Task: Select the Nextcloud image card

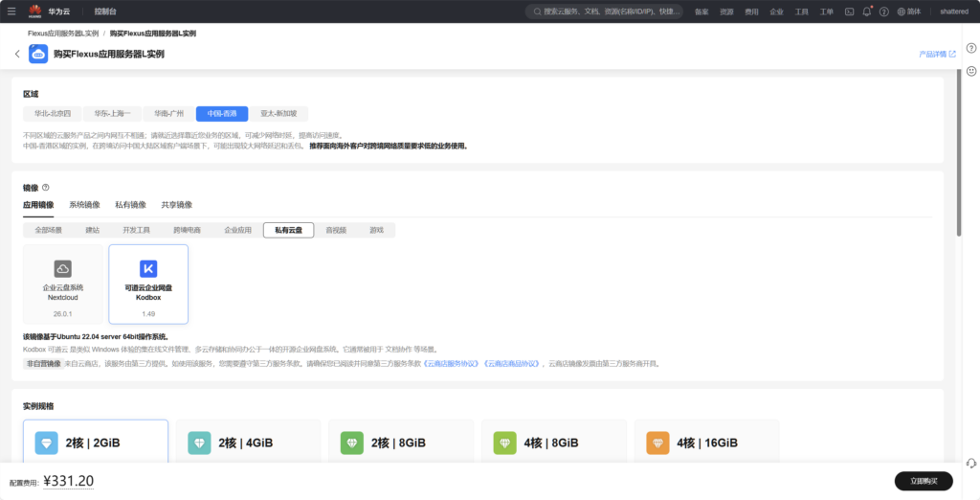Action: (x=63, y=284)
